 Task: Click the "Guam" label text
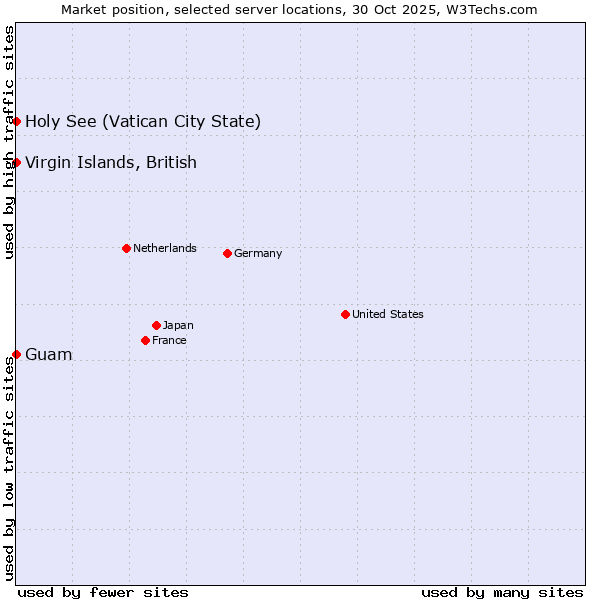(49, 355)
